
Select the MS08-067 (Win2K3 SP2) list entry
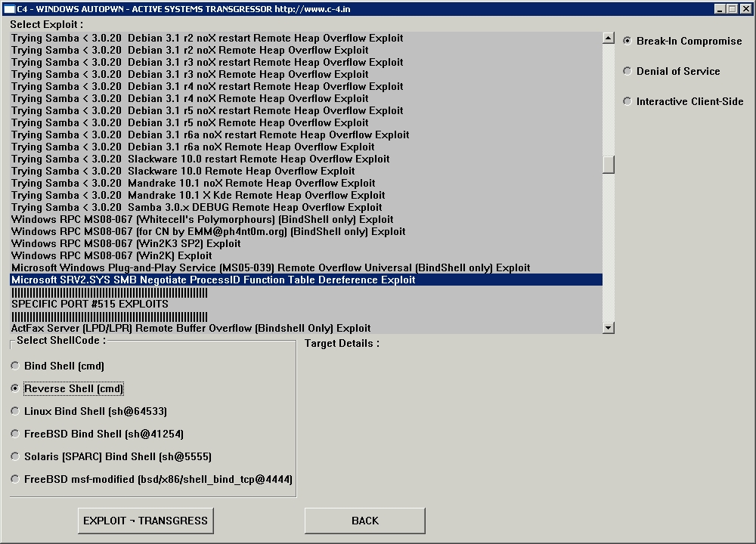[125, 243]
